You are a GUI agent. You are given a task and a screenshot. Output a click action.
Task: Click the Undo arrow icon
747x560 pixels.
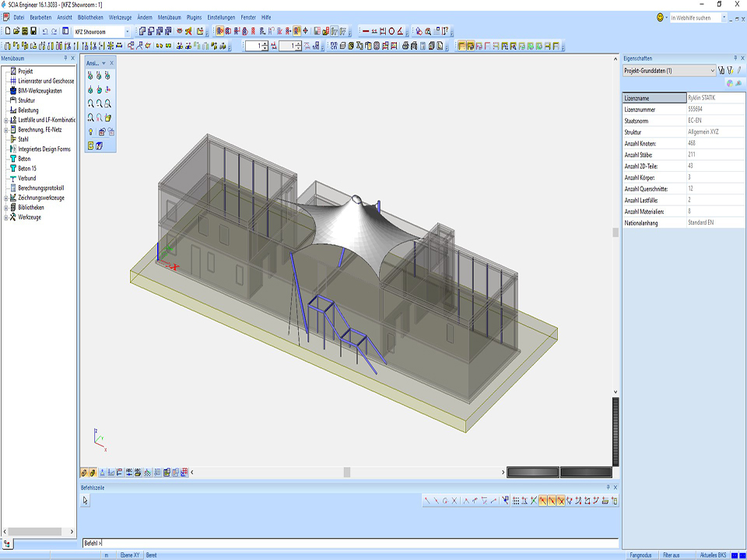(45, 31)
